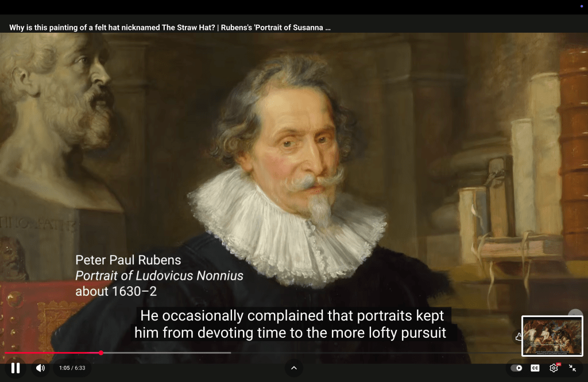
Task: Like the video with the thumbs-up icon
Action: pyautogui.click(x=518, y=337)
